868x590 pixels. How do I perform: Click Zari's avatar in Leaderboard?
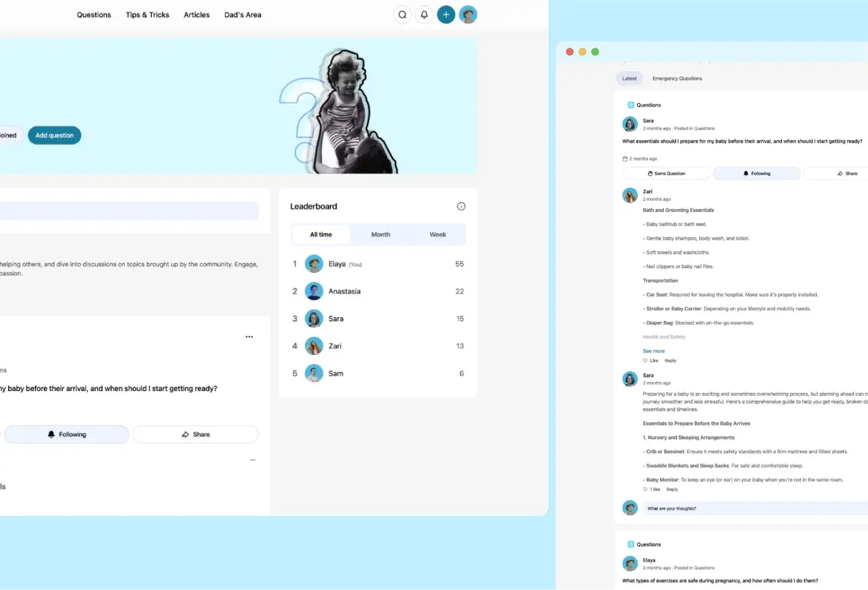(314, 346)
